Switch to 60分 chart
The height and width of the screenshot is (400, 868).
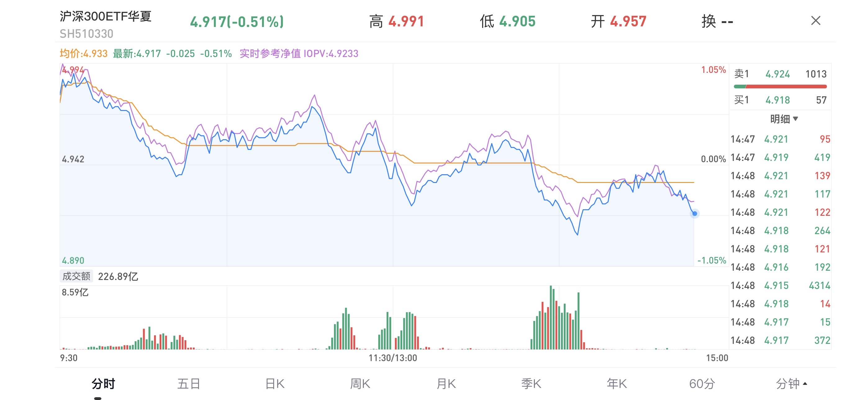click(x=702, y=384)
